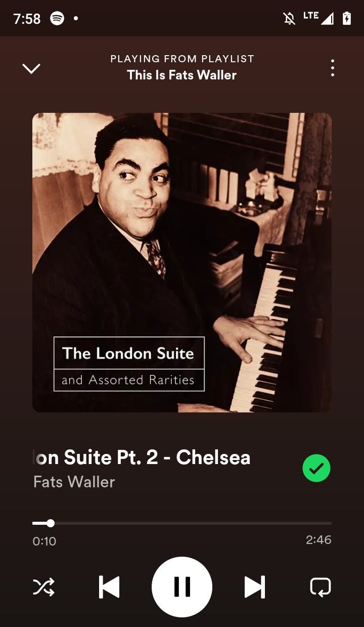Tap the battery charging icon
The height and width of the screenshot is (627, 364).
[347, 19]
